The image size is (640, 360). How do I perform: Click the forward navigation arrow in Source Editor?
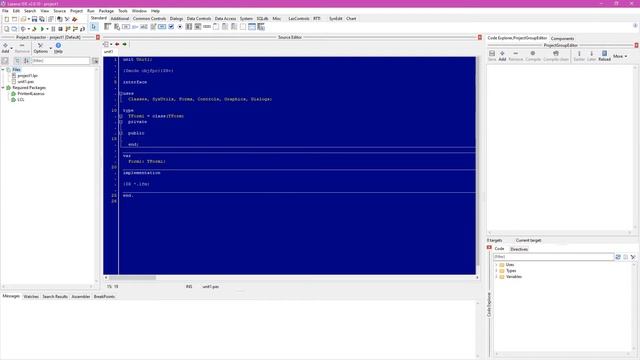point(124,44)
